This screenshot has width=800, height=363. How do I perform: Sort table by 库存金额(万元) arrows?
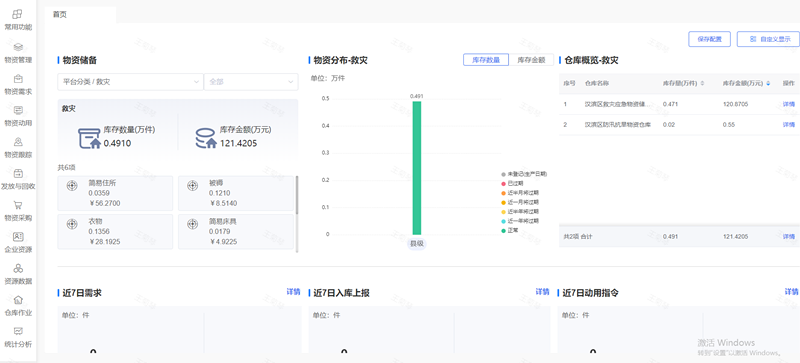coord(768,83)
